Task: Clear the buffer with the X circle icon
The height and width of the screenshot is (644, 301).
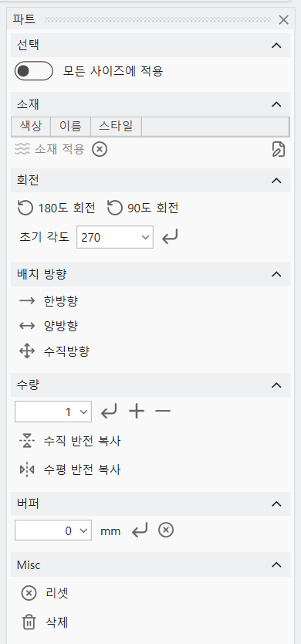Action: [166, 530]
